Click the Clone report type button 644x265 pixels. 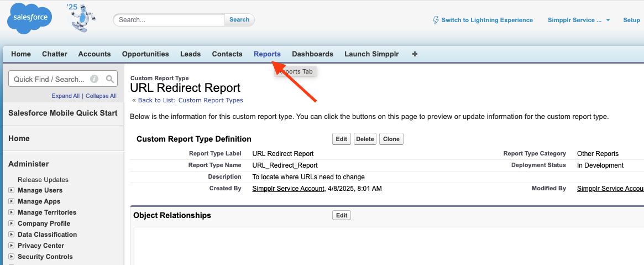(391, 139)
